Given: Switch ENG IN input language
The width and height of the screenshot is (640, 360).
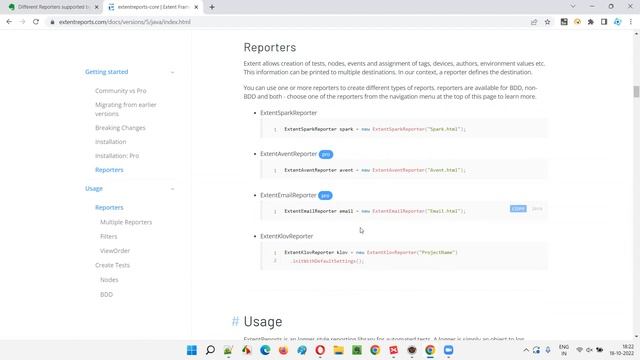Looking at the screenshot, I should click(x=564, y=350).
